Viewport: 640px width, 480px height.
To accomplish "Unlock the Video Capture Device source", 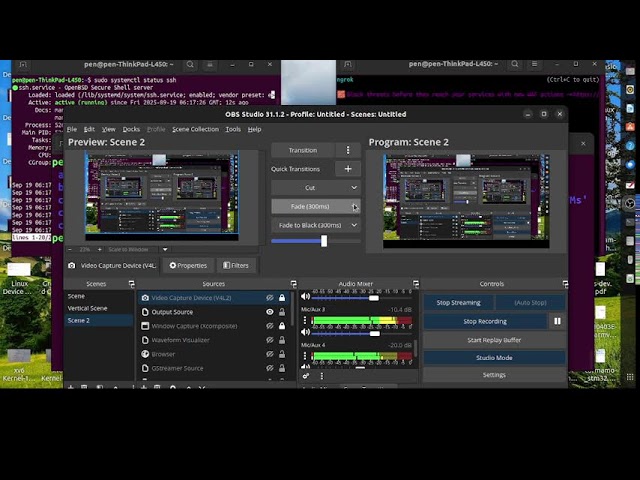I will tap(282, 298).
